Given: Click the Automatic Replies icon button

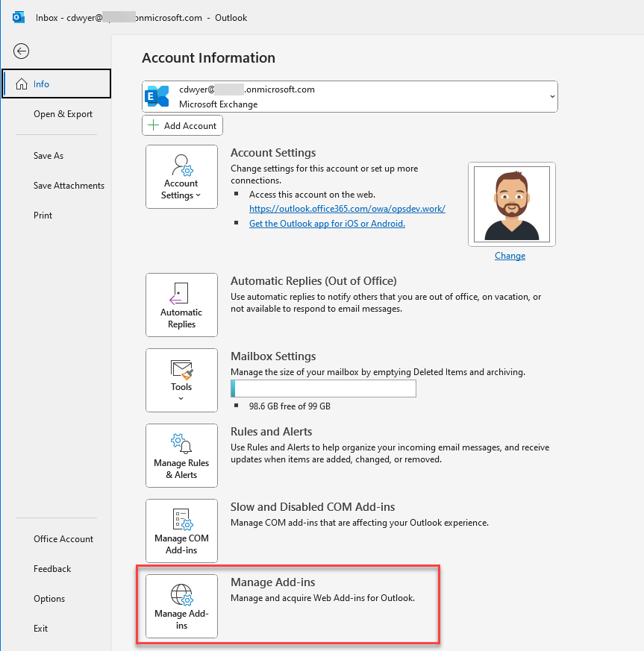Looking at the screenshot, I should (x=181, y=305).
